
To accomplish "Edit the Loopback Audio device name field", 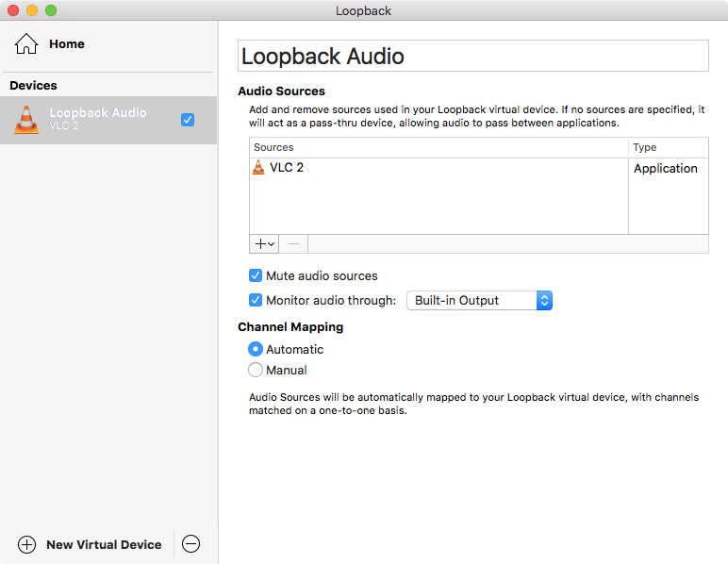I will 473,56.
